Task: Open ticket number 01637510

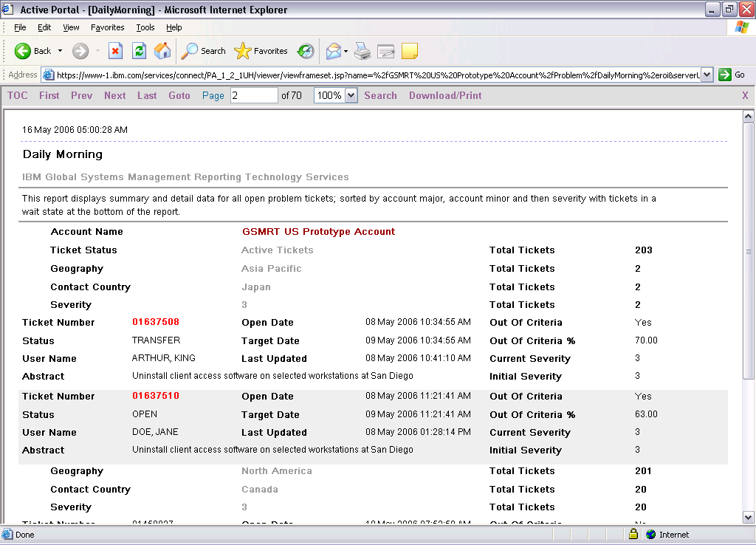Action: pyautogui.click(x=156, y=396)
